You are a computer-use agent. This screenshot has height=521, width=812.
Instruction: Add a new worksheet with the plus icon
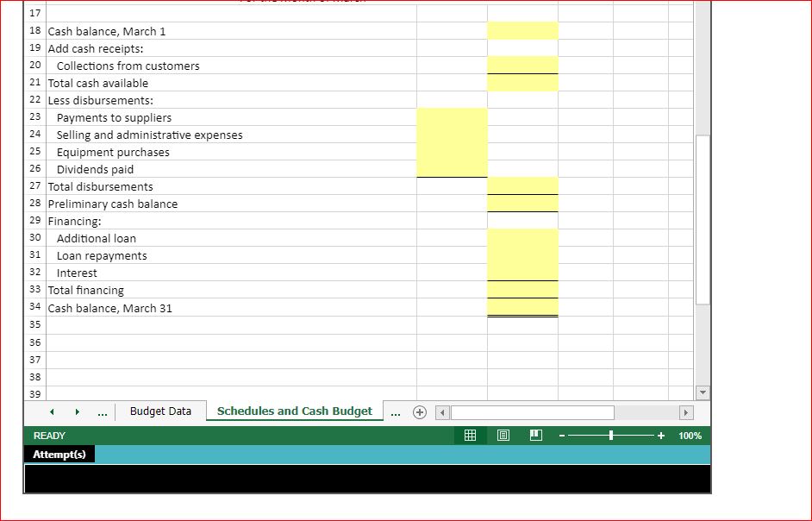(420, 411)
